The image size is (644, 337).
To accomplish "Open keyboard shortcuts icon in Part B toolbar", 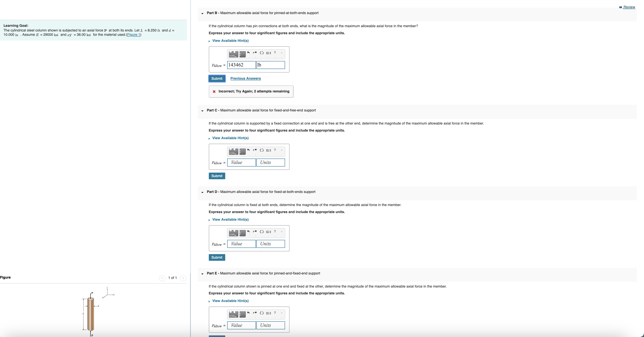I will (268, 53).
